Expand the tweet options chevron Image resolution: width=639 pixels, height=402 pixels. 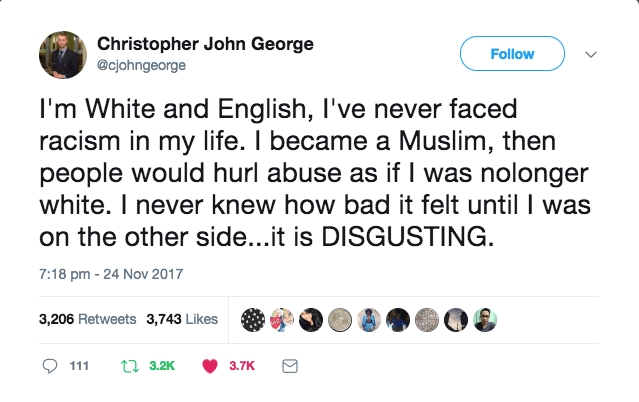click(589, 54)
